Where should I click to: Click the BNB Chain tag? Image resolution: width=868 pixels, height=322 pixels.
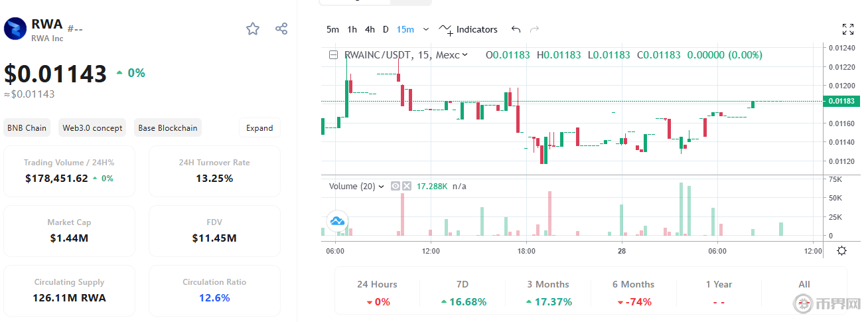(x=27, y=128)
